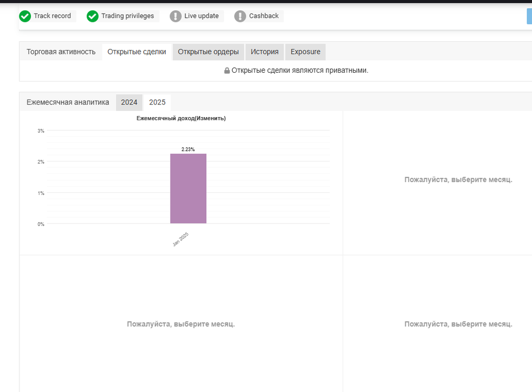The height and width of the screenshot is (392, 532).
Task: Click the green Trading privileges checkmark icon
Action: point(92,16)
